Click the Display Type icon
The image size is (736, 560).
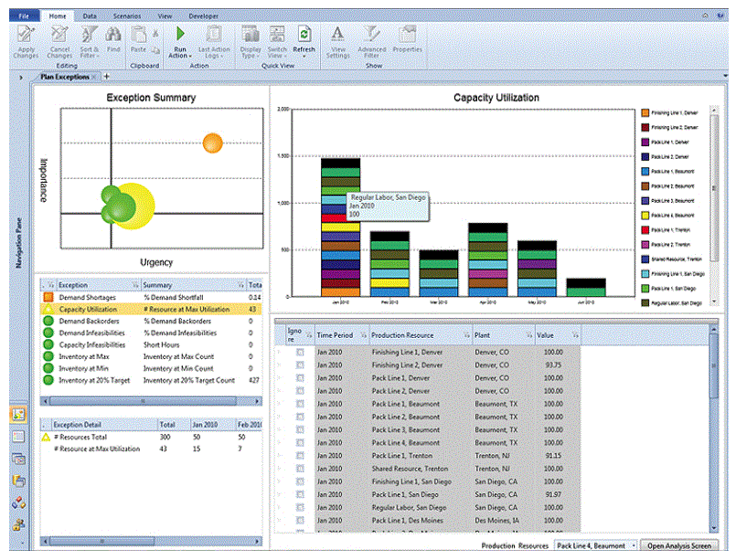[x=251, y=34]
